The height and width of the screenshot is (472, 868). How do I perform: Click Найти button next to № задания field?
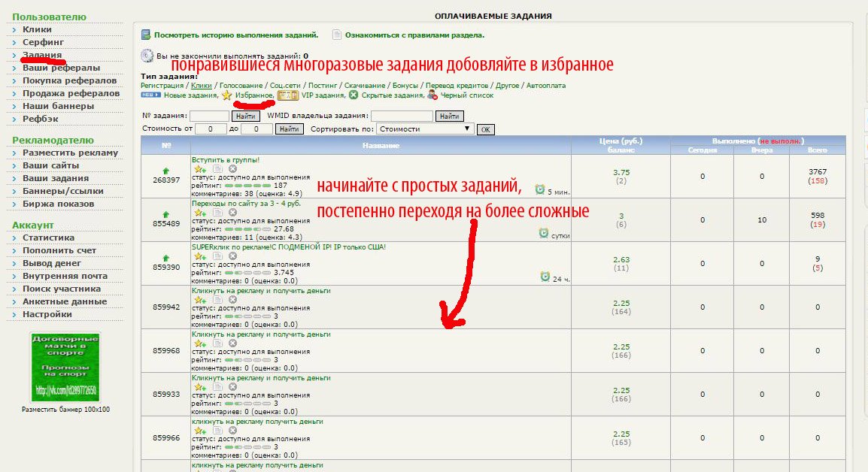245,116
